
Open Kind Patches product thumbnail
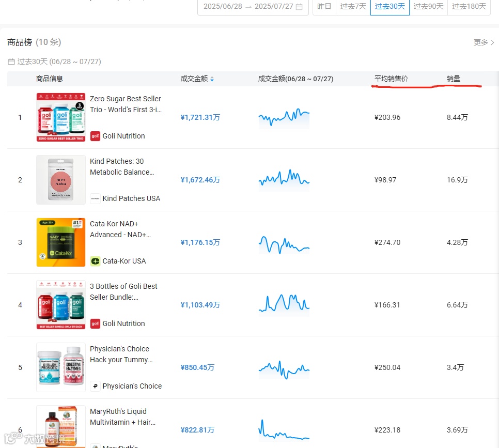pos(61,180)
